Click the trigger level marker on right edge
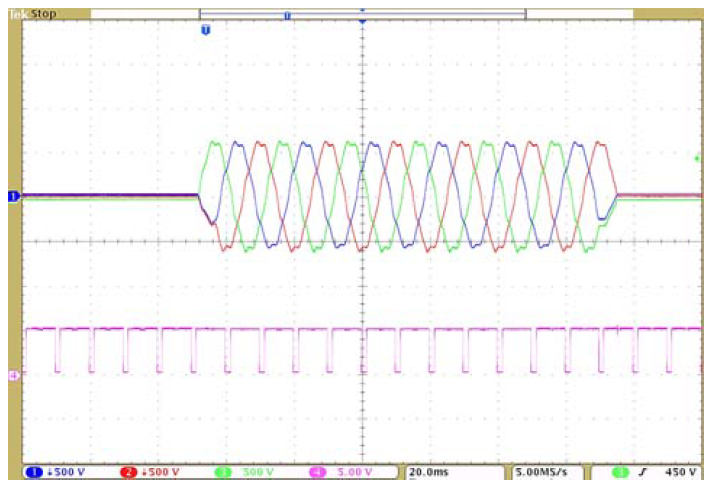 point(697,158)
